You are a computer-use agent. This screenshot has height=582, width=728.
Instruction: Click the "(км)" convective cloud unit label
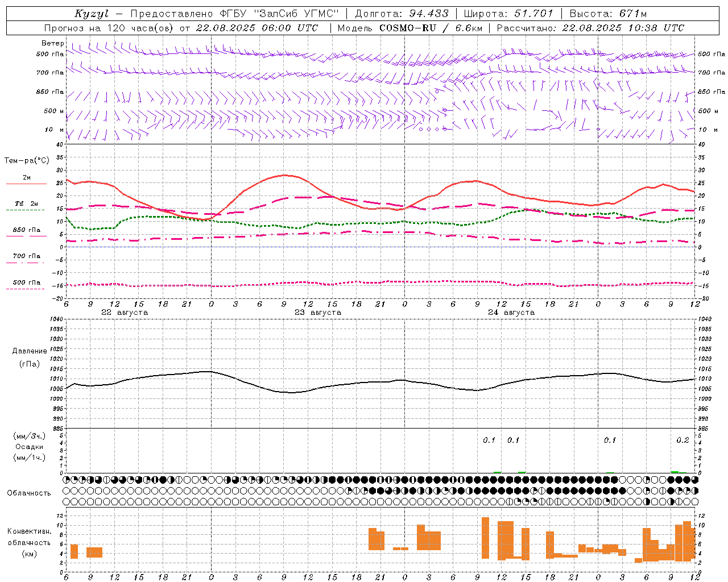(x=29, y=554)
